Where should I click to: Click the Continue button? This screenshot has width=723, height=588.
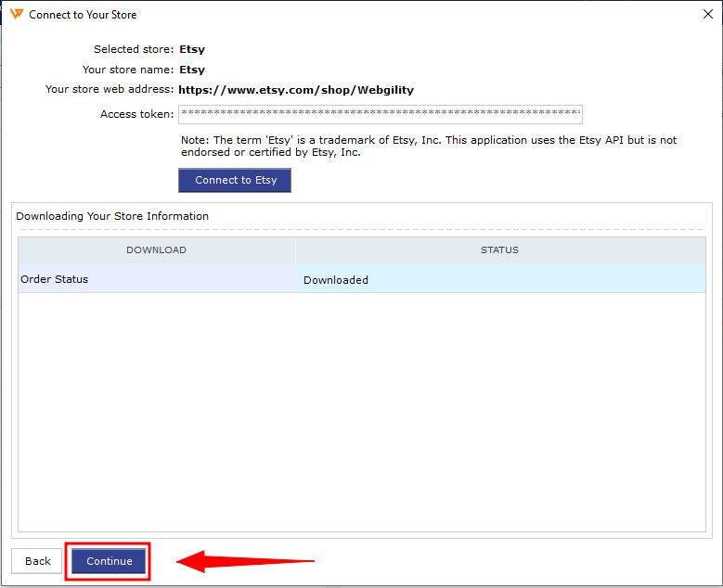click(x=109, y=561)
